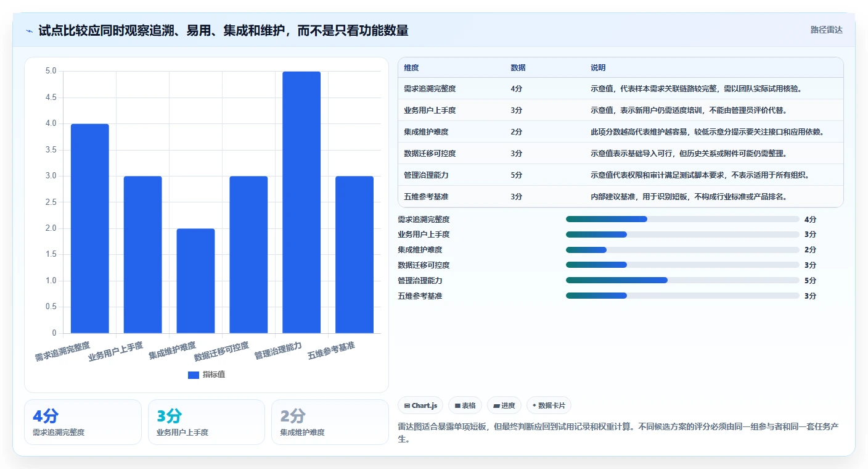Select the 集成维护难度 bar in the chart
868x469 pixels.
click(x=196, y=281)
